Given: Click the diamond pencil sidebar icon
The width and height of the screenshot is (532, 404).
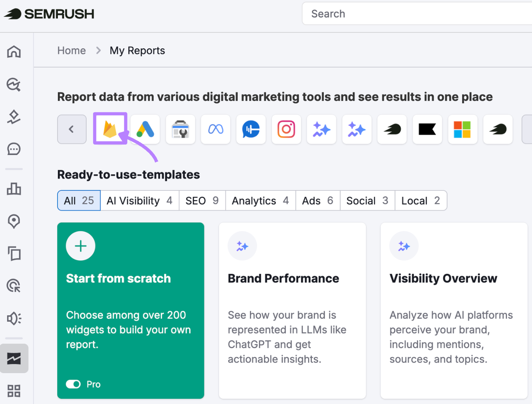Looking at the screenshot, I should pos(14,117).
